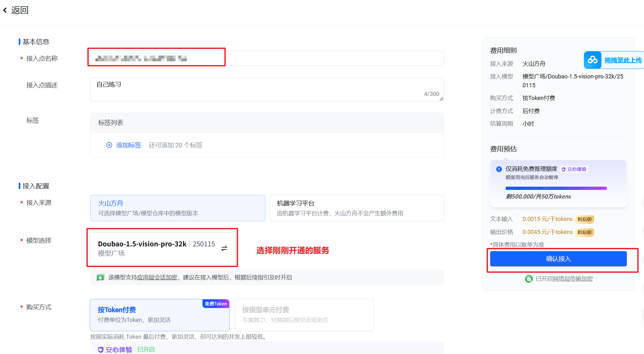This screenshot has height=354, width=644.
Task: Open the 应用层会话加密 link
Action: 157,277
